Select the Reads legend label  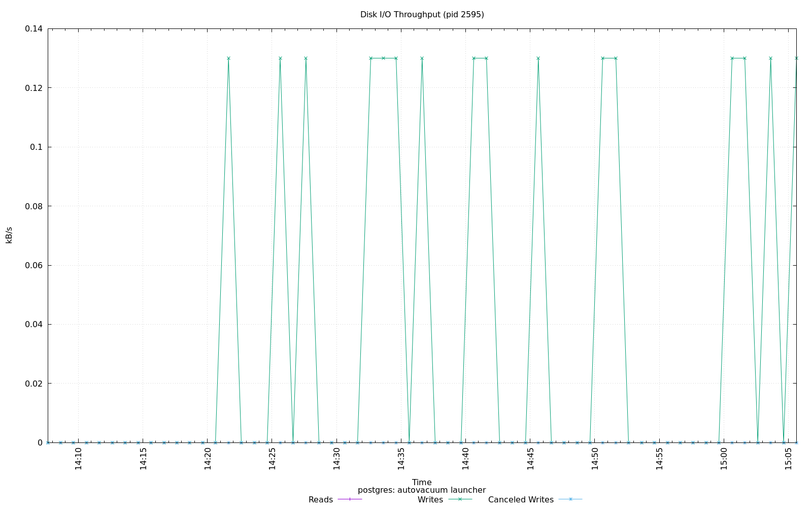click(320, 499)
